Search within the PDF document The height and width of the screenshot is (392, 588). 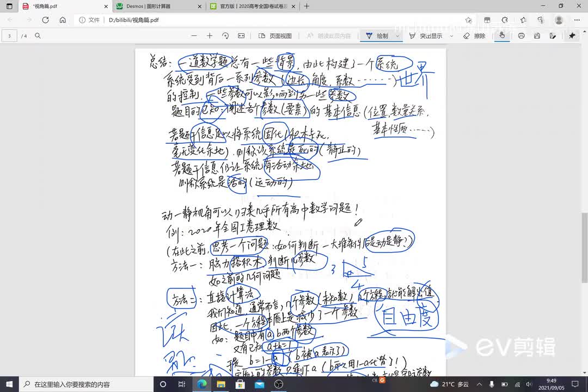click(x=38, y=35)
